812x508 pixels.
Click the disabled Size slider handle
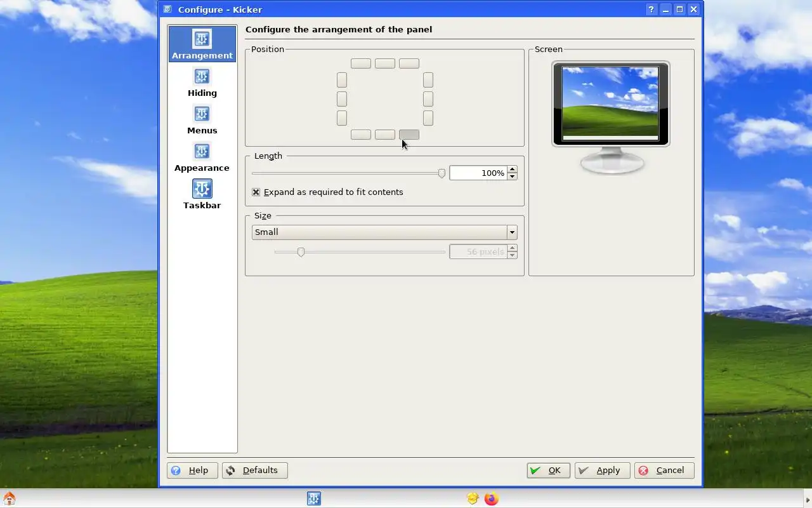point(301,252)
